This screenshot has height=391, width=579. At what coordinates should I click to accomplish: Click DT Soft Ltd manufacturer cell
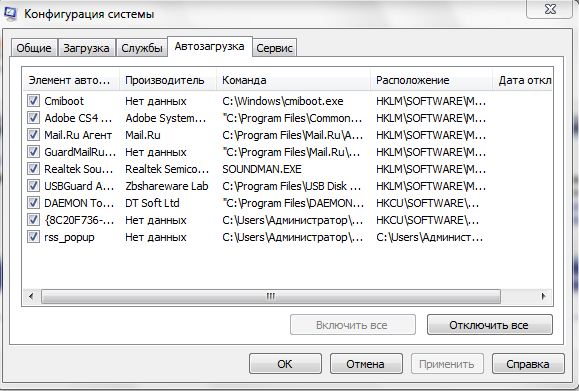[x=152, y=203]
